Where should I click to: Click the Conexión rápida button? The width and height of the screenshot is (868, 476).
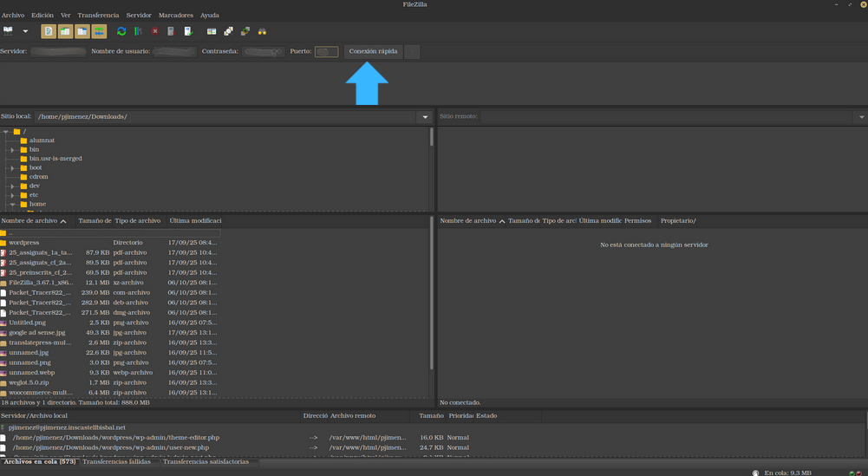click(373, 52)
